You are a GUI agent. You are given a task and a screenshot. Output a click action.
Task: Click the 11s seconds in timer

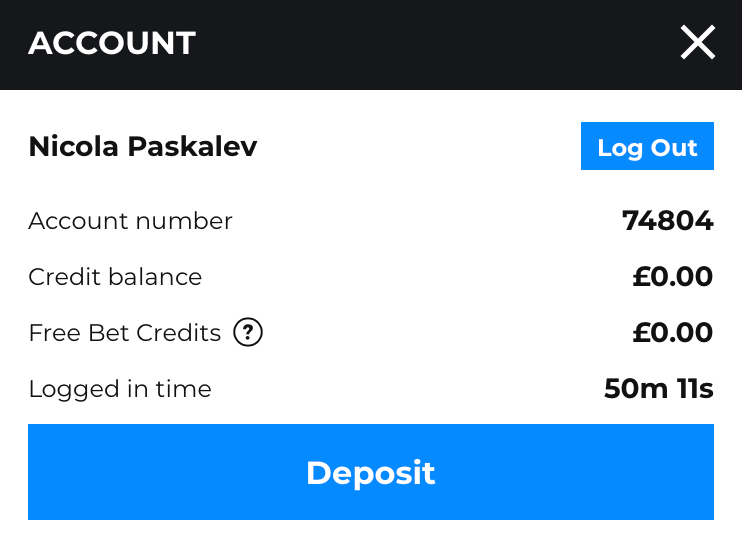695,389
